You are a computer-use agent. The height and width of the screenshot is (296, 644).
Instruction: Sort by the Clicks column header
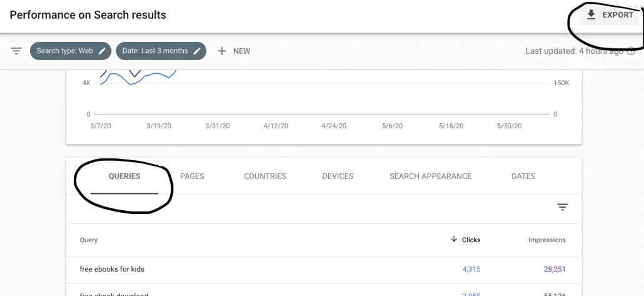[471, 240]
